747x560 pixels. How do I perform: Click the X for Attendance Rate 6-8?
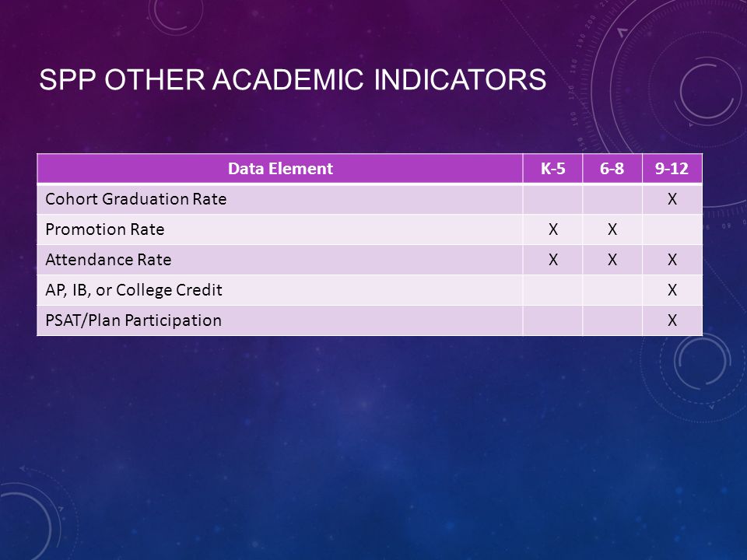[x=612, y=260]
